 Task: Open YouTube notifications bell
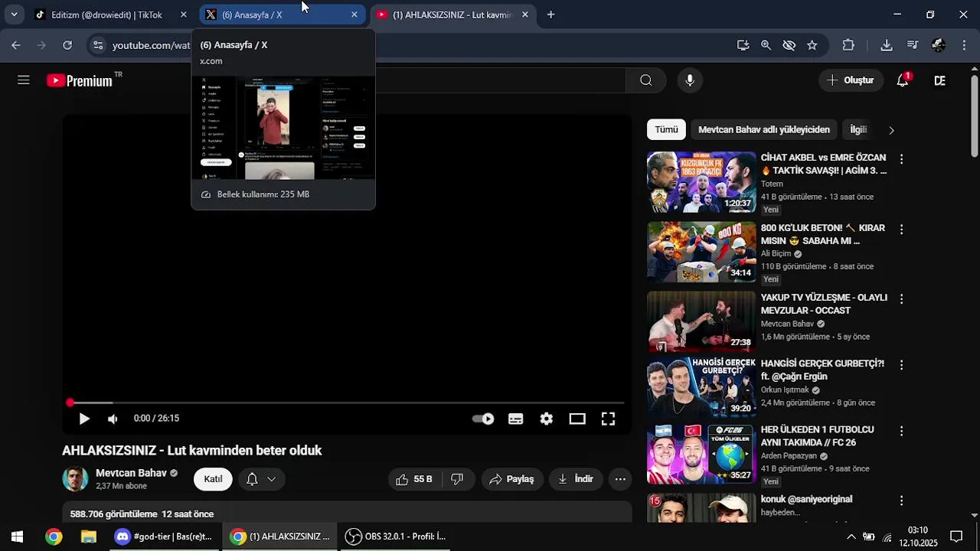[903, 80]
